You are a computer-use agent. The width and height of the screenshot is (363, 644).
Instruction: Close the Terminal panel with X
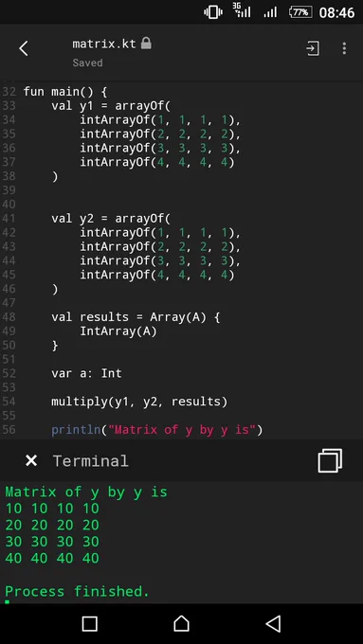click(x=31, y=461)
